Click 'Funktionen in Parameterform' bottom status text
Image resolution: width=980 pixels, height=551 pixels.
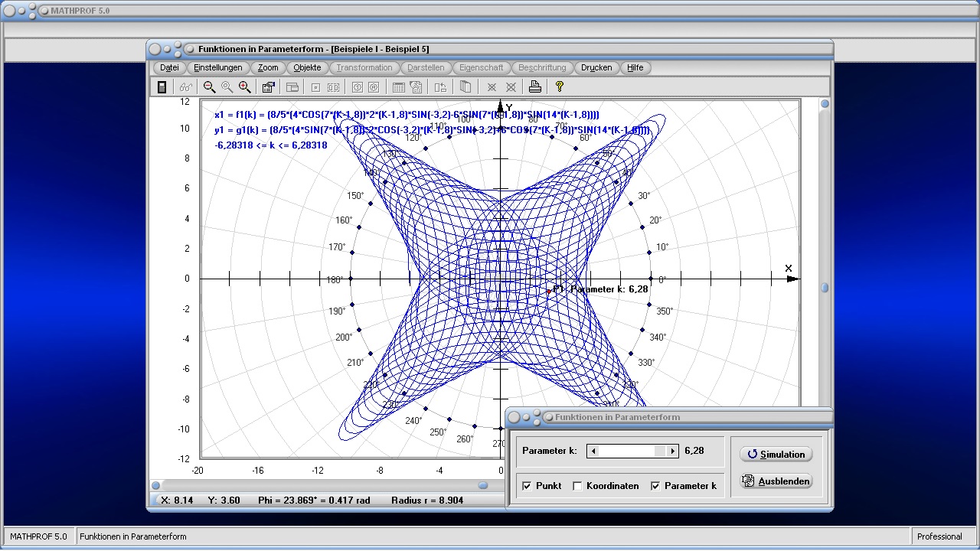coord(133,536)
